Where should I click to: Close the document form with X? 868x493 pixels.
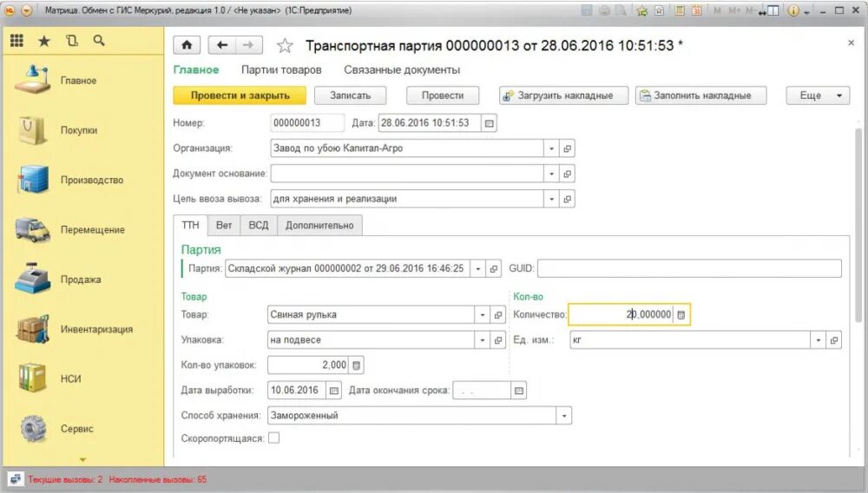tap(851, 43)
